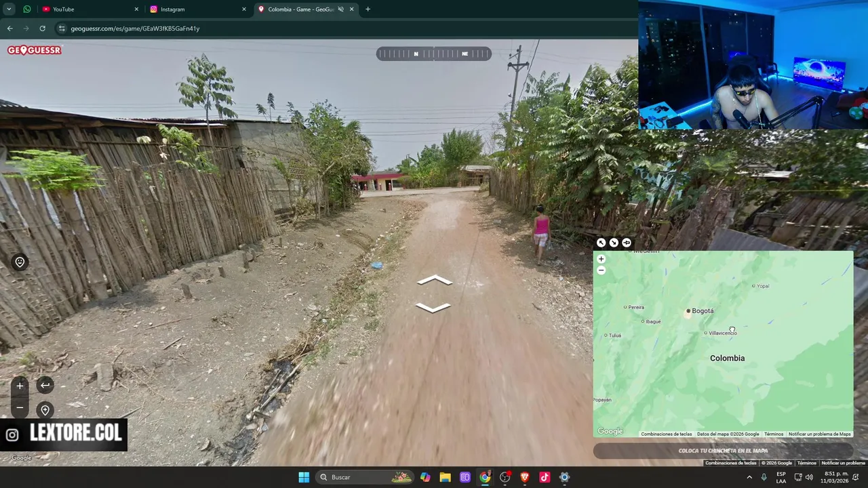Open street view Notificar un problema link
The height and width of the screenshot is (488, 868).
click(843, 463)
